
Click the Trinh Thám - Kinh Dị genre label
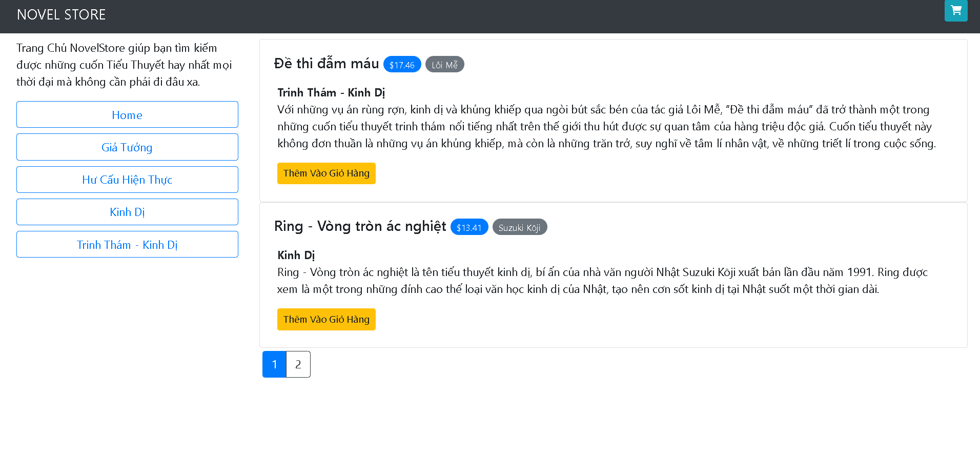click(331, 92)
